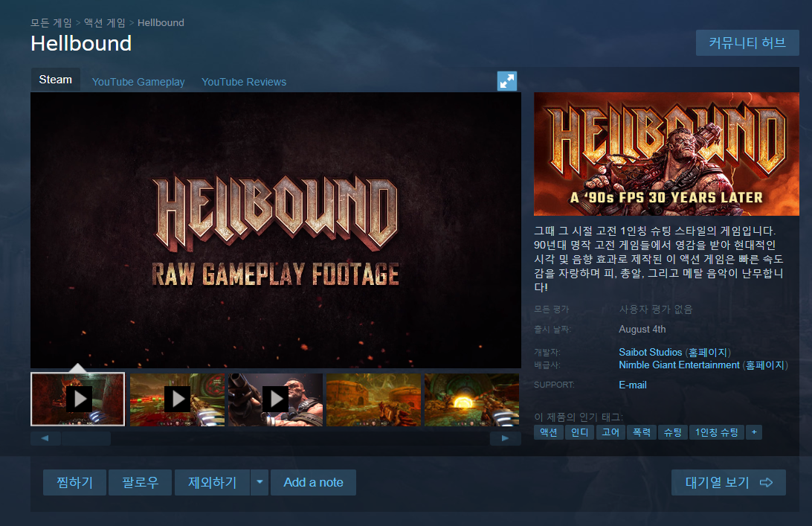Open Nimble Giant Entertainment 홈페이지 link

pyautogui.click(x=765, y=365)
